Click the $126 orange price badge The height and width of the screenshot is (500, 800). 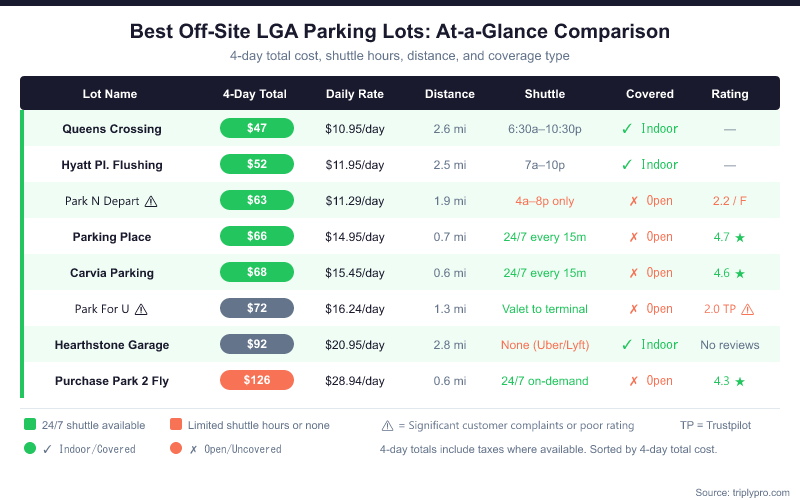pos(257,380)
